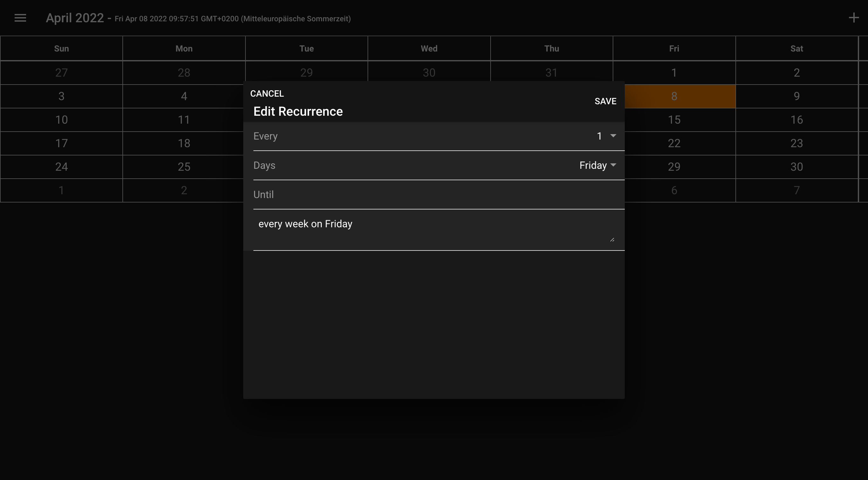Viewport: 868px width, 480px height.
Task: Select calendar day 25
Action: (184, 167)
